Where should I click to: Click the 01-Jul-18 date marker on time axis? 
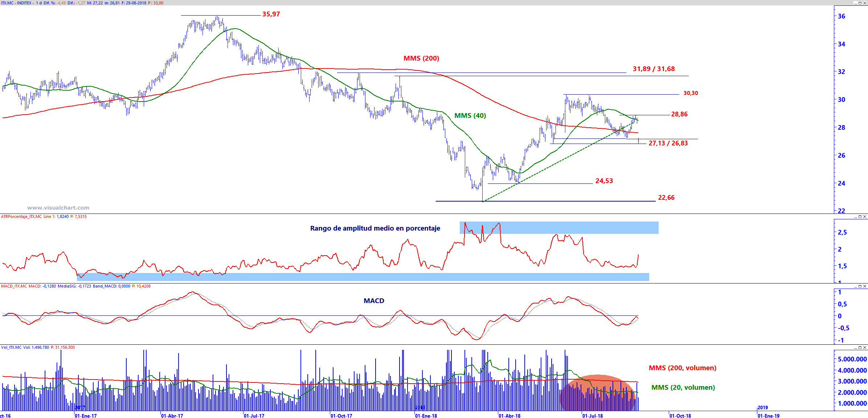592,415
